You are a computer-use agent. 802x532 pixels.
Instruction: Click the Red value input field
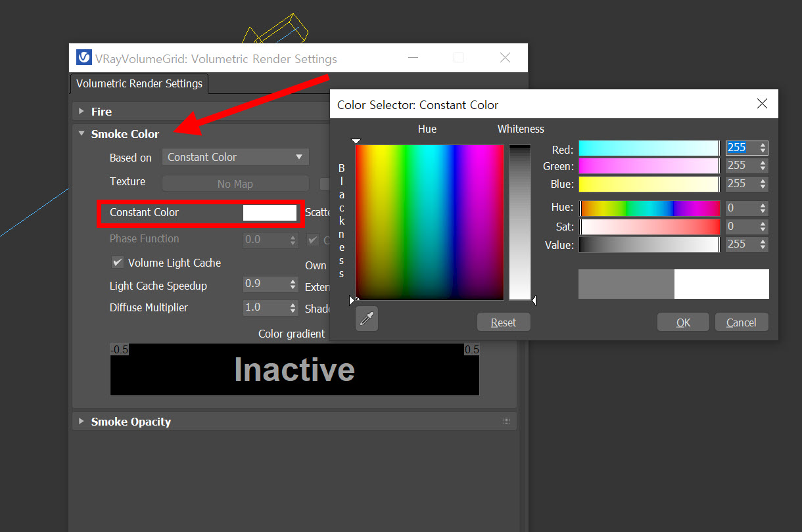click(x=741, y=148)
